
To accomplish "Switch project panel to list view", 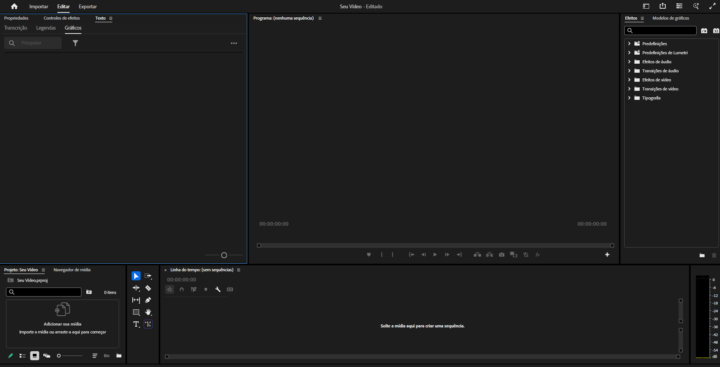I will click(22, 356).
